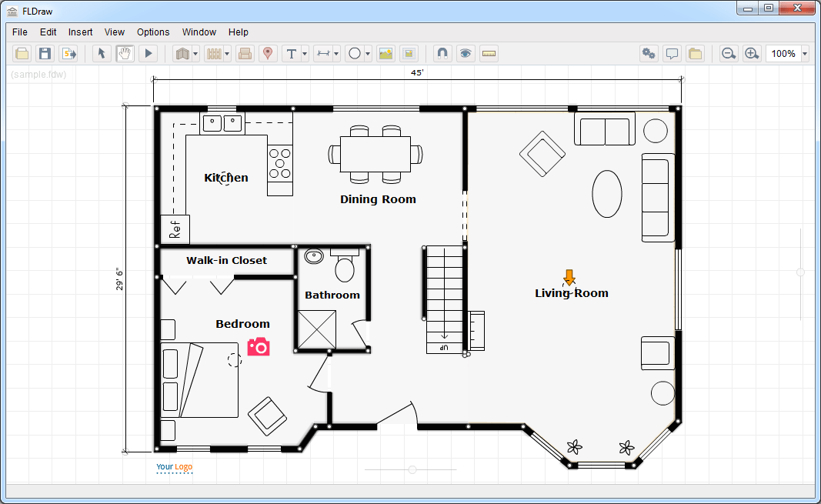Select the Living Room label
The width and height of the screenshot is (821, 504).
572,293
